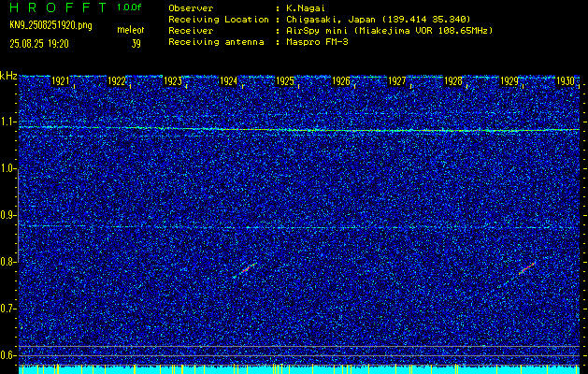This screenshot has width=588, height=374.
Task: Click the 1930 time marker
Action: pos(566,81)
